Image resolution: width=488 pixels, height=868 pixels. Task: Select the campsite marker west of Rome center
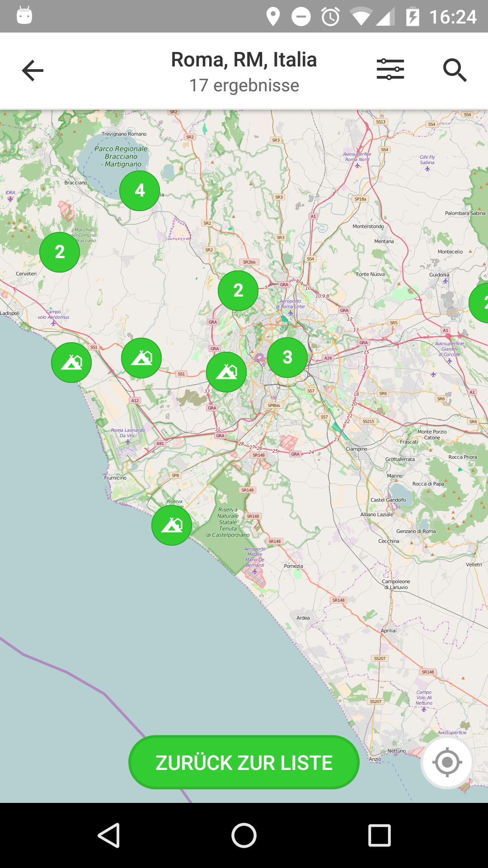tap(226, 372)
